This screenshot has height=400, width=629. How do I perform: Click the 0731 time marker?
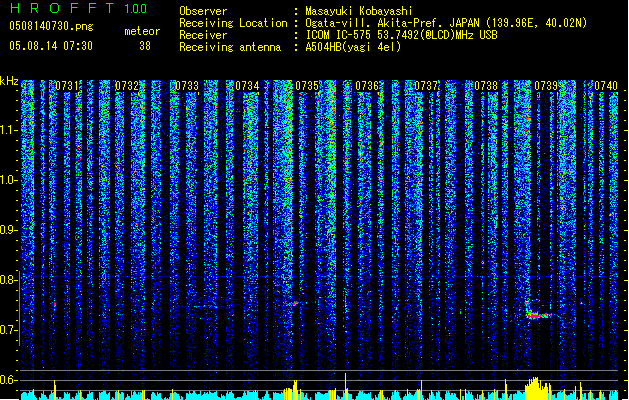click(67, 86)
